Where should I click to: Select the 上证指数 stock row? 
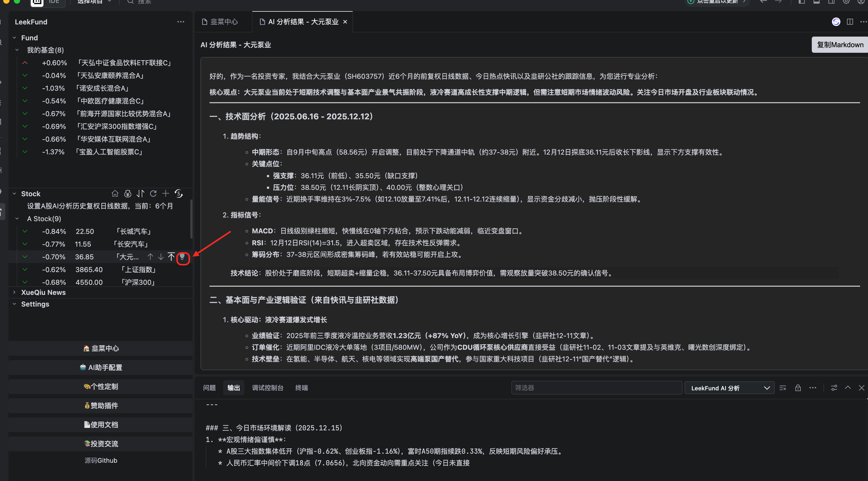coord(100,270)
